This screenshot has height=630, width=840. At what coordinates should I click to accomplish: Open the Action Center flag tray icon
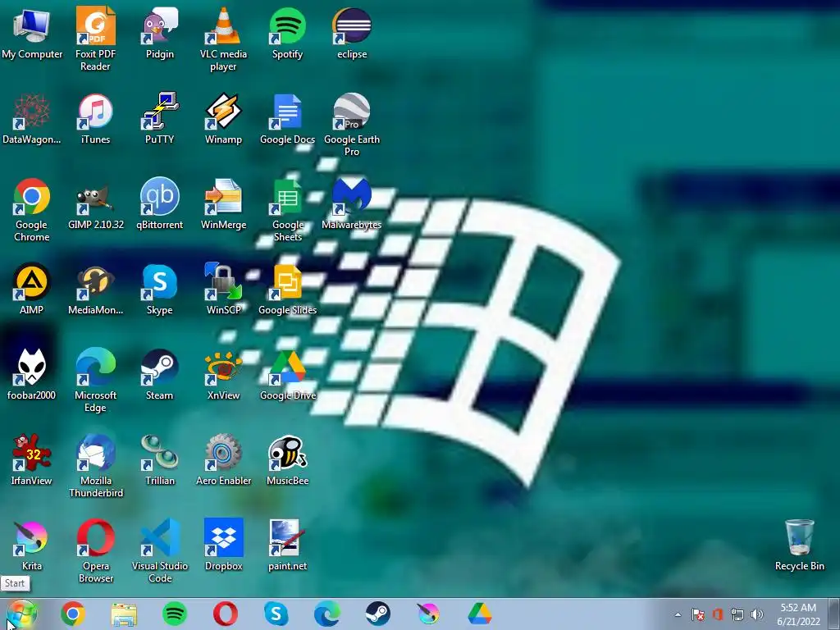697,614
